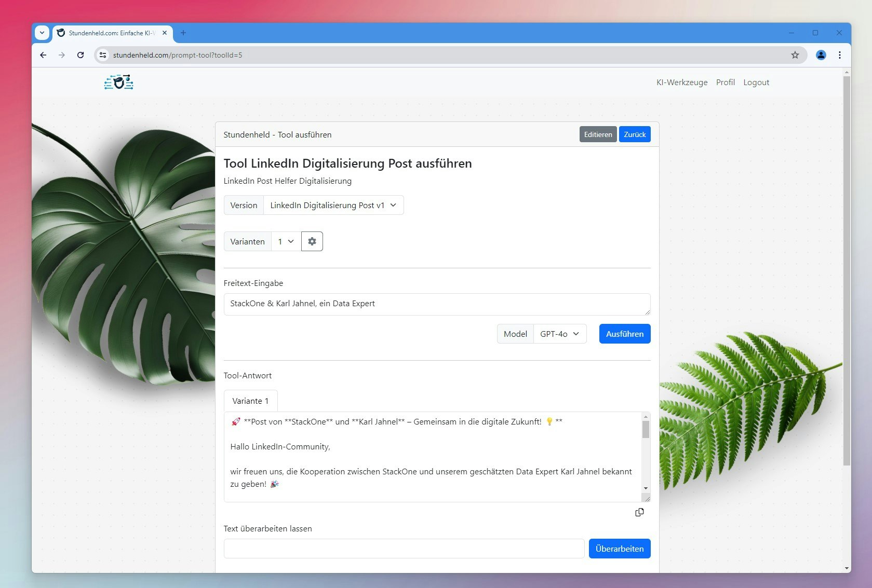
Task: Click the Zurück button
Action: click(x=635, y=134)
